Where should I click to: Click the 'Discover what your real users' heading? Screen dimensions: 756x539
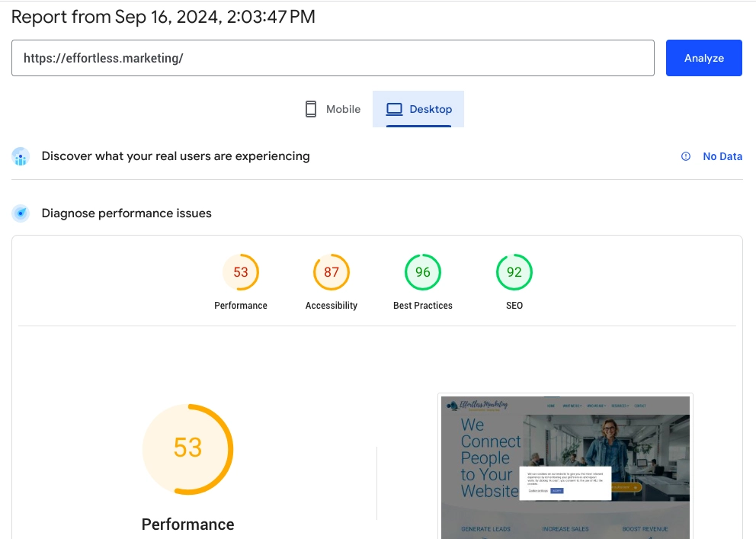pyautogui.click(x=175, y=156)
